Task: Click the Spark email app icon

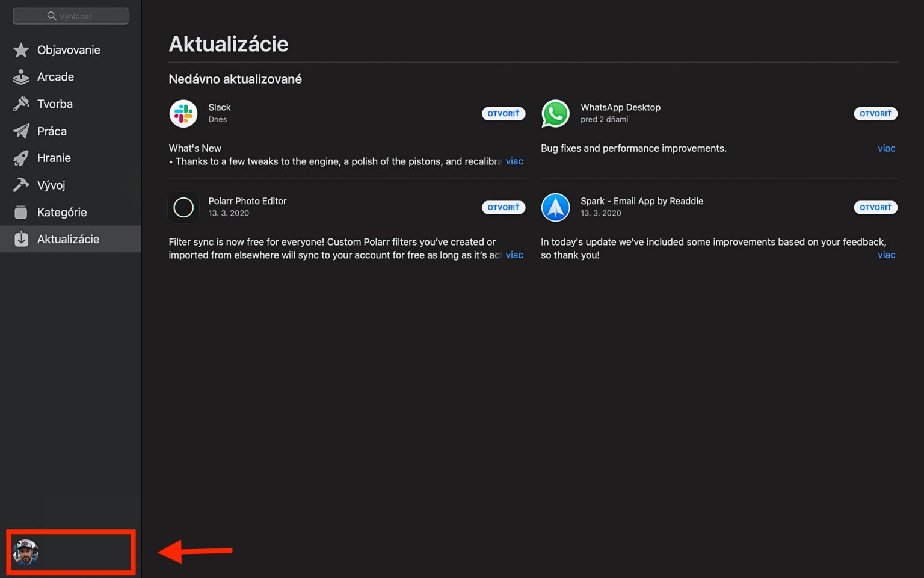Action: point(555,208)
